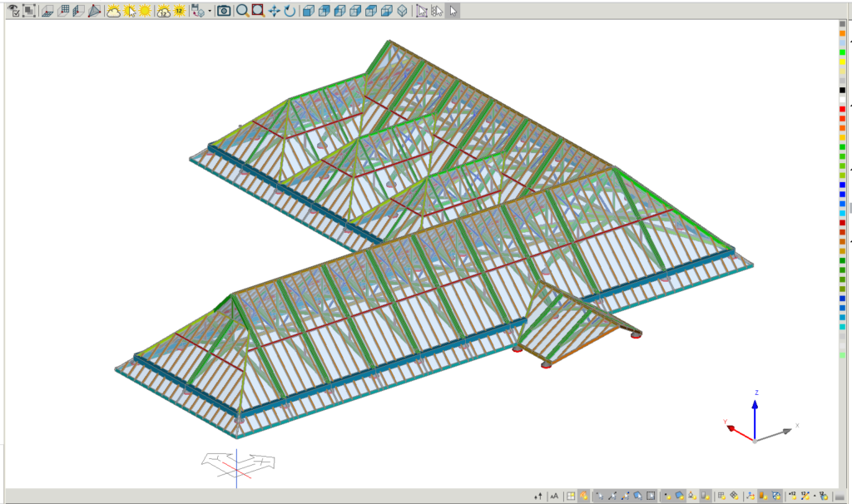Select the perspective pyramid view icon

click(x=94, y=11)
